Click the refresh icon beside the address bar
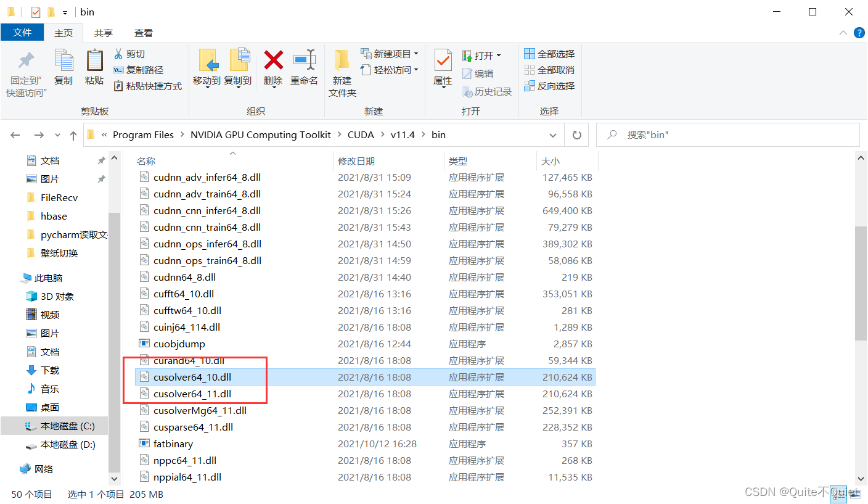Viewport: 868px width, 504px height. tap(576, 134)
